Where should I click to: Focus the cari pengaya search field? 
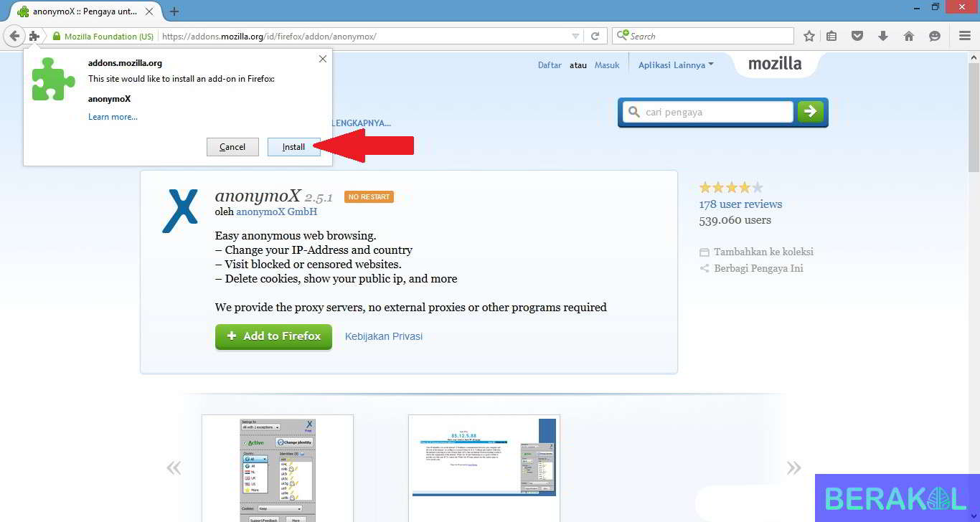click(708, 112)
